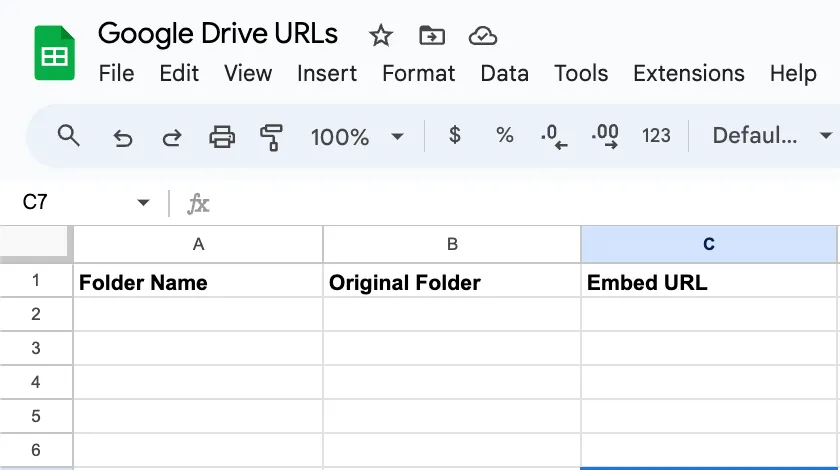The width and height of the screenshot is (840, 470).
Task: Undo the last action
Action: (x=123, y=137)
